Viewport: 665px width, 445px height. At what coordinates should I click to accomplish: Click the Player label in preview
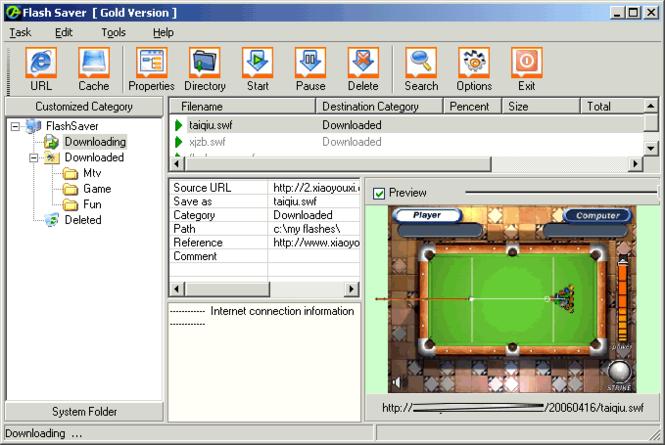pyautogui.click(x=427, y=215)
